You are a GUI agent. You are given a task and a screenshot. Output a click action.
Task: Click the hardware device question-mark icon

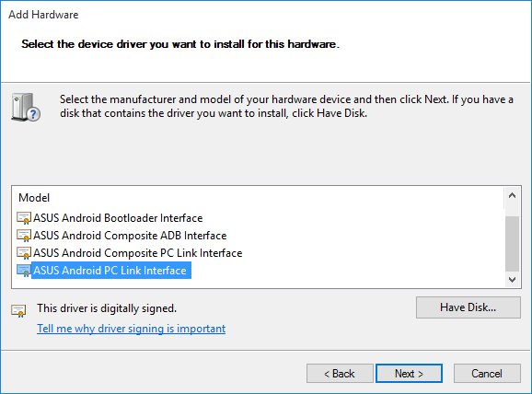[x=26, y=107]
